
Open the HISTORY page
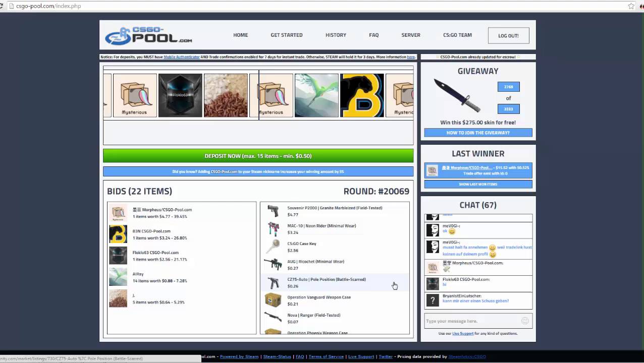336,35
